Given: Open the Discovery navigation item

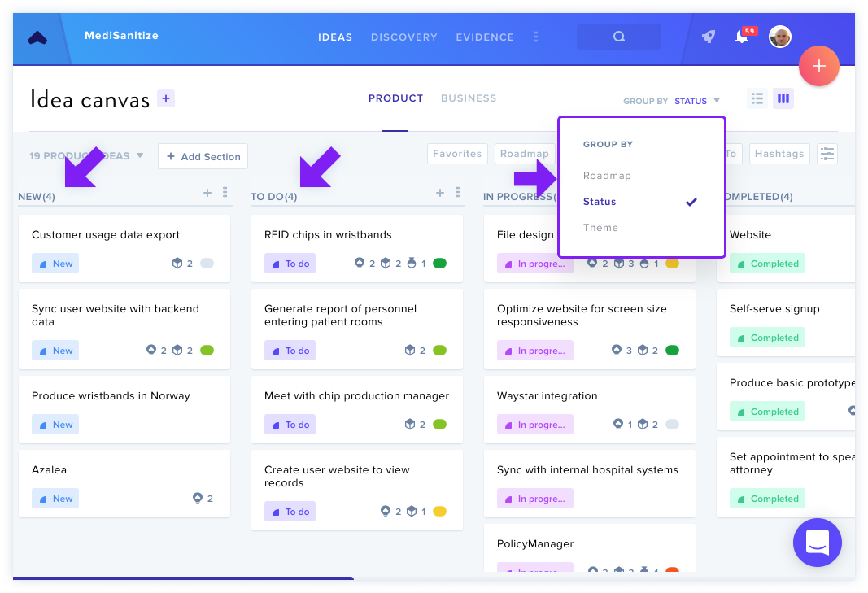Looking at the screenshot, I should tap(404, 37).
